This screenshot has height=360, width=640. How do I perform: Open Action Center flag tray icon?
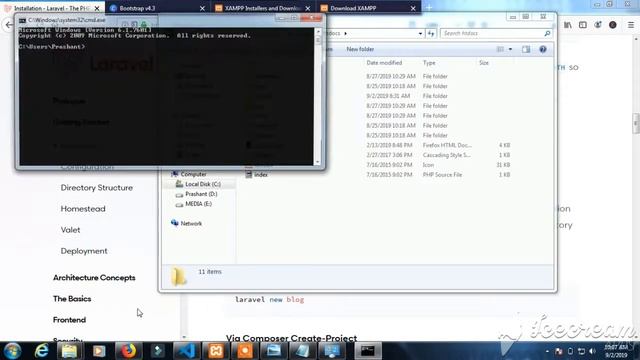[x=559, y=351]
